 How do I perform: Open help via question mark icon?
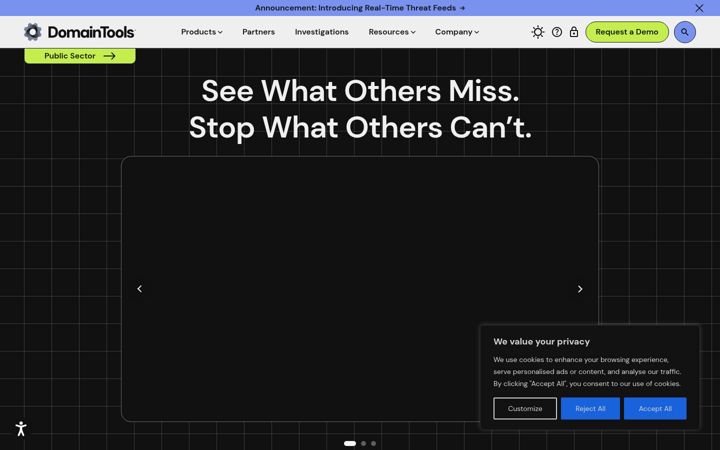pyautogui.click(x=557, y=32)
